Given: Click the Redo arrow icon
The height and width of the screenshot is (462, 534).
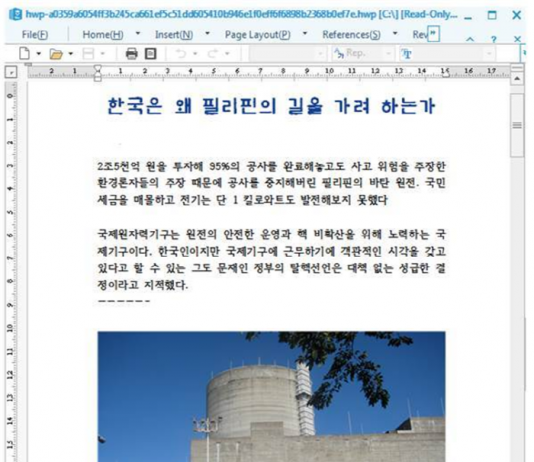Looking at the screenshot, I should point(213,53).
